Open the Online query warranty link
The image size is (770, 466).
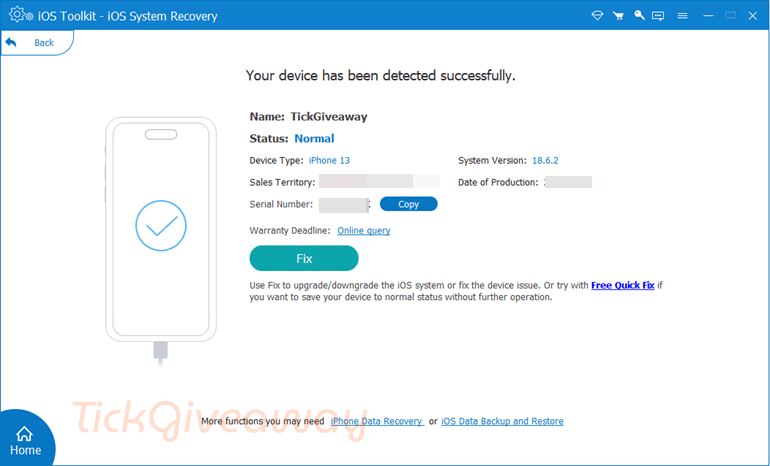(363, 230)
